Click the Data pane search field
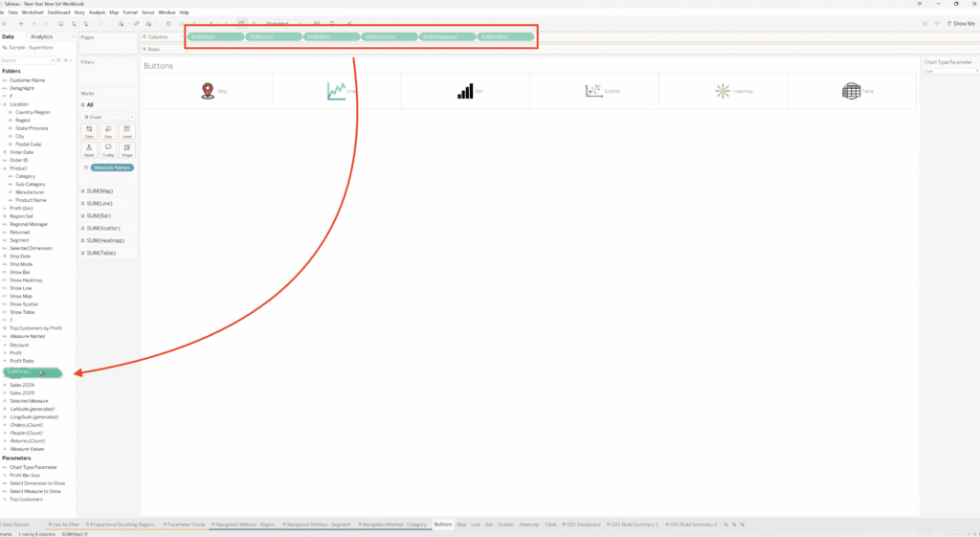 [x=29, y=59]
